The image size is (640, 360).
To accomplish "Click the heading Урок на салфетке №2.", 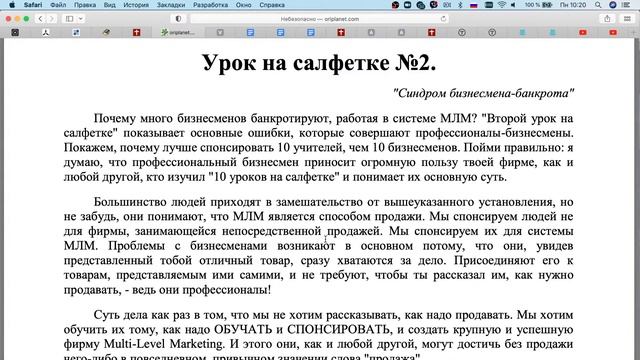I will click(319, 63).
